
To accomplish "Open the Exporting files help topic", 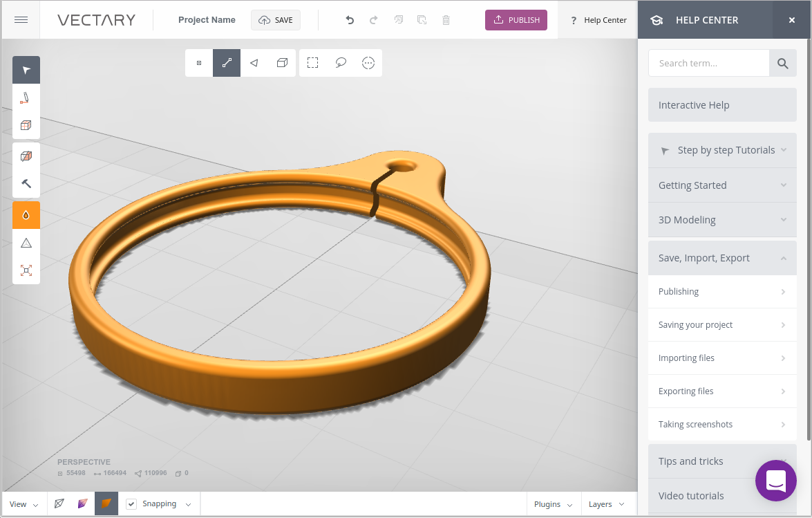I will click(x=722, y=391).
